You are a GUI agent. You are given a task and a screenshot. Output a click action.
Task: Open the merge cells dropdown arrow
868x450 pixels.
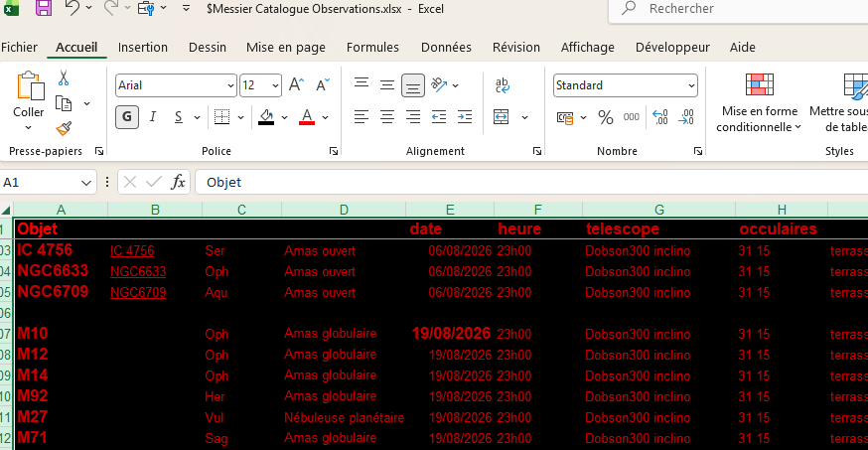[524, 117]
